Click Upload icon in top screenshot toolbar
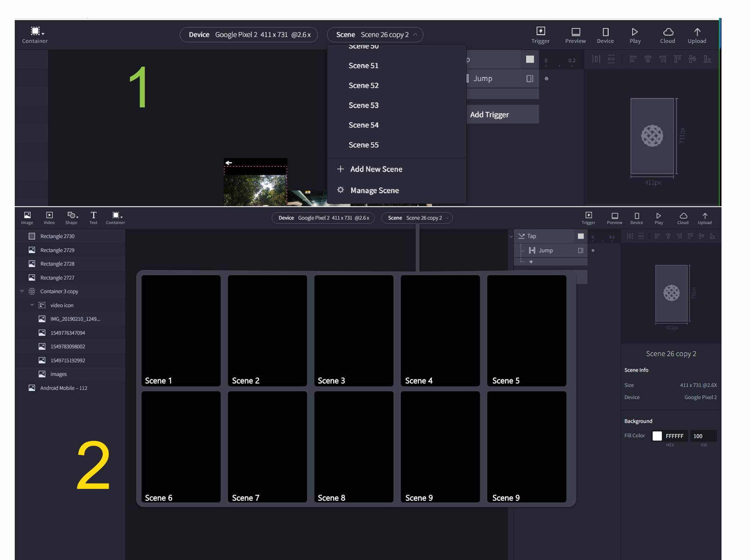 tap(697, 35)
